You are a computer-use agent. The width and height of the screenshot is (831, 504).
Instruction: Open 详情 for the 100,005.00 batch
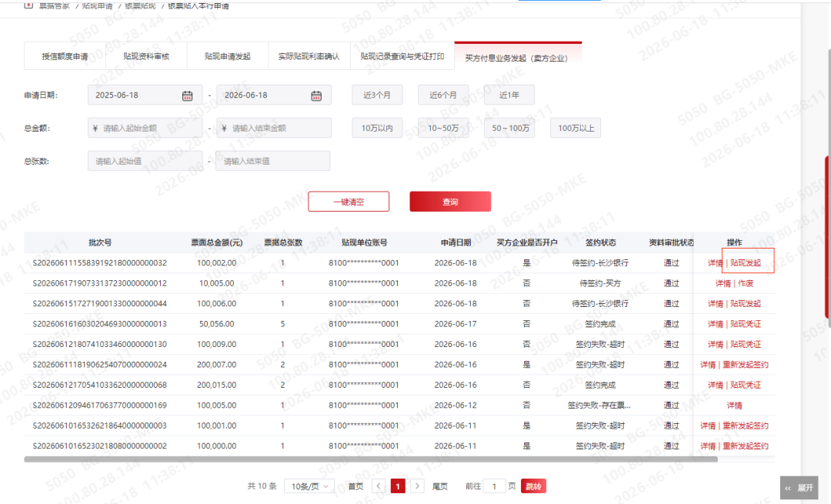tap(734, 406)
